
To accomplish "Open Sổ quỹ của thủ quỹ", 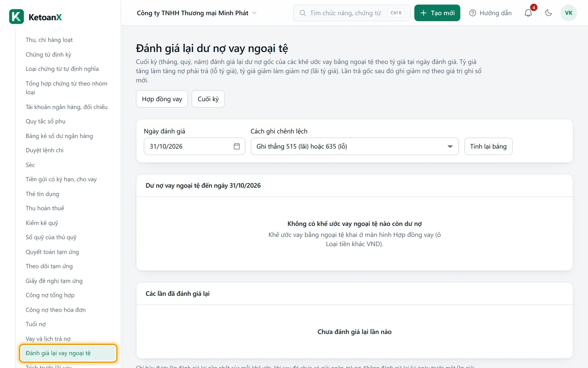I will coord(51,237).
